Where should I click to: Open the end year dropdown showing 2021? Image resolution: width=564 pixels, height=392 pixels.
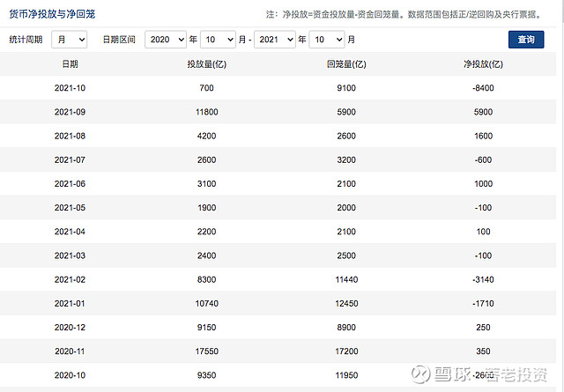tap(275, 39)
